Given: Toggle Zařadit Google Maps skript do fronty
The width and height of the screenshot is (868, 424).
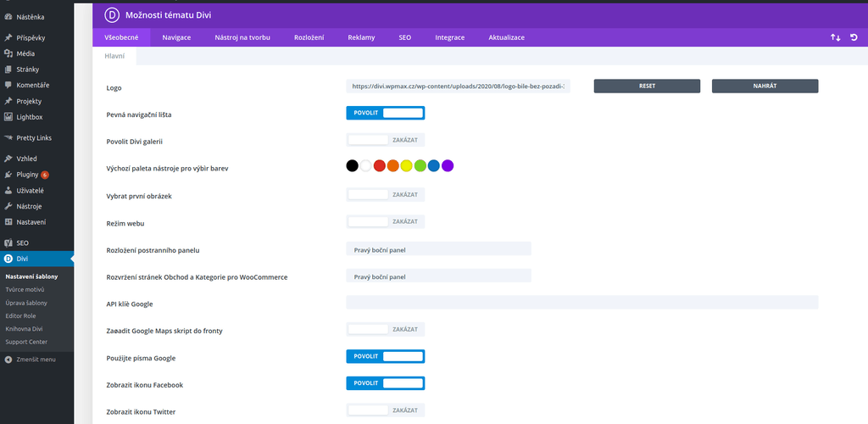Looking at the screenshot, I should tap(386, 329).
